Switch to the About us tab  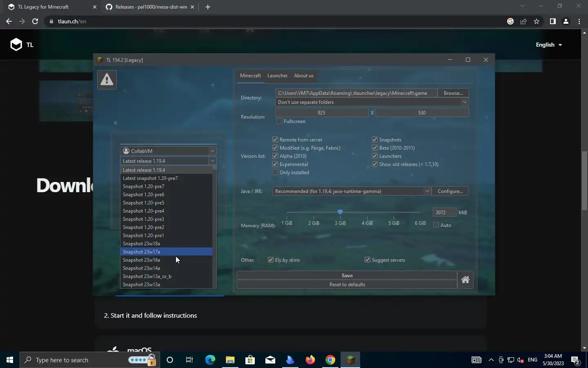coord(304,76)
